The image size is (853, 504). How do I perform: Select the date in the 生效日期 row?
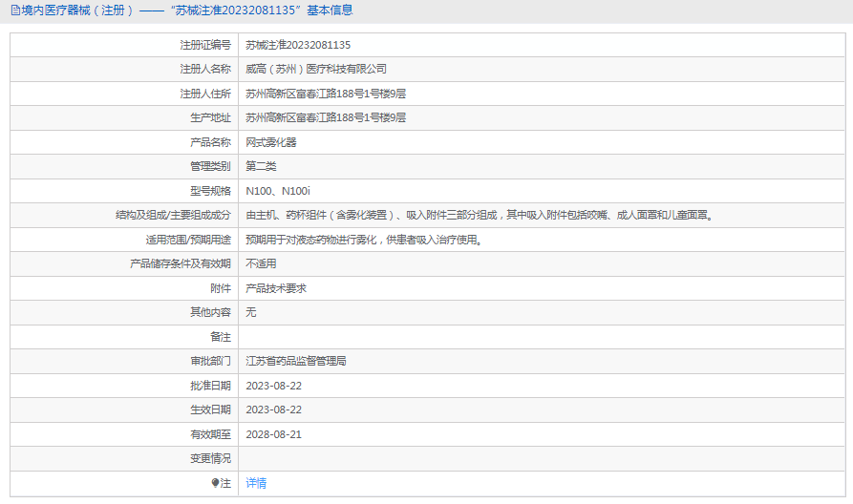(x=273, y=409)
